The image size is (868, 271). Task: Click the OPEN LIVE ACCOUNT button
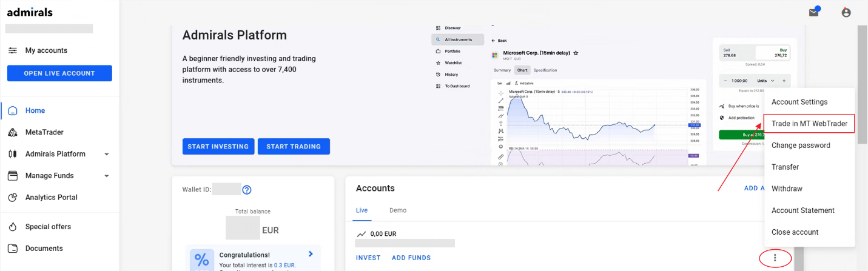click(59, 73)
